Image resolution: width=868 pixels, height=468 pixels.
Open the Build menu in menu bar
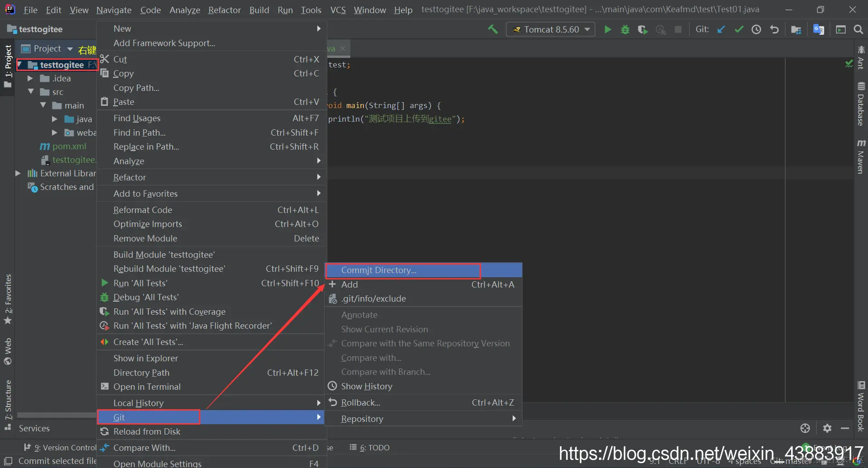(x=259, y=10)
